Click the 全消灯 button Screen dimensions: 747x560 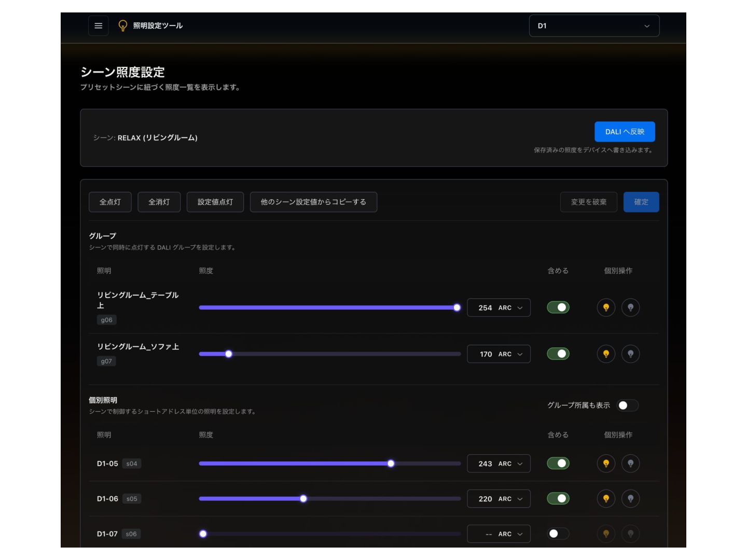tap(159, 202)
